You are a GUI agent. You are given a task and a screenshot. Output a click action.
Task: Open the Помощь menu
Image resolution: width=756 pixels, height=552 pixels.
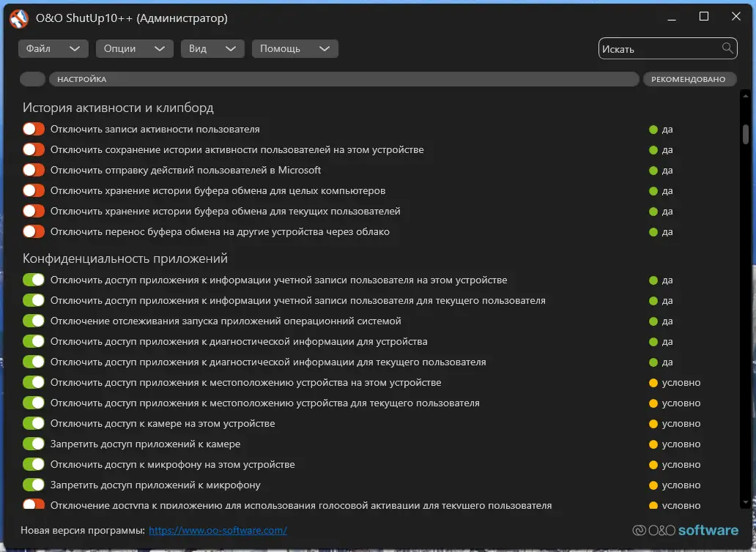294,49
